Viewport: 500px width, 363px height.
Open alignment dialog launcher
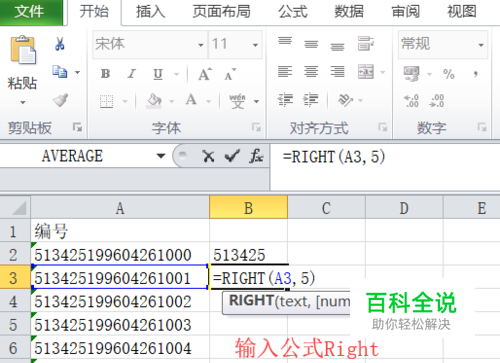coord(382,127)
